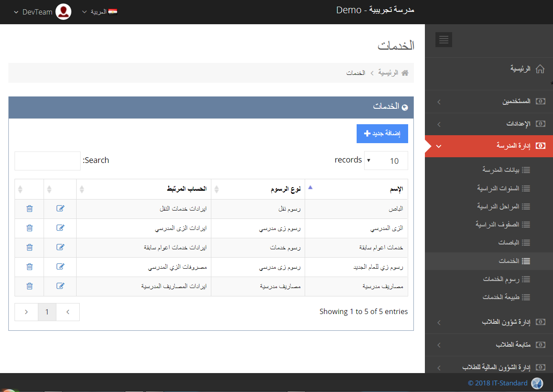Sort table by الإسم column
553x392 pixels.
tap(356, 189)
